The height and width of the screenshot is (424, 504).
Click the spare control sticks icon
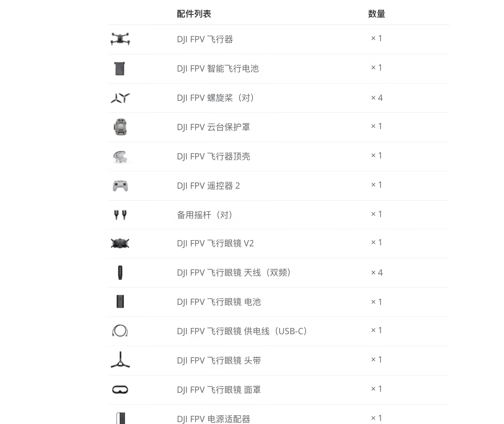point(120,215)
